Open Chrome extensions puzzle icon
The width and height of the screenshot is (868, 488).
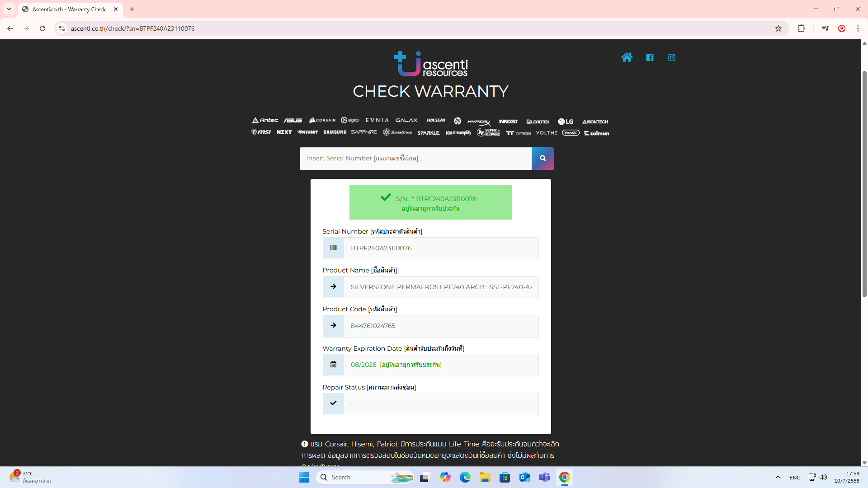[801, 28]
